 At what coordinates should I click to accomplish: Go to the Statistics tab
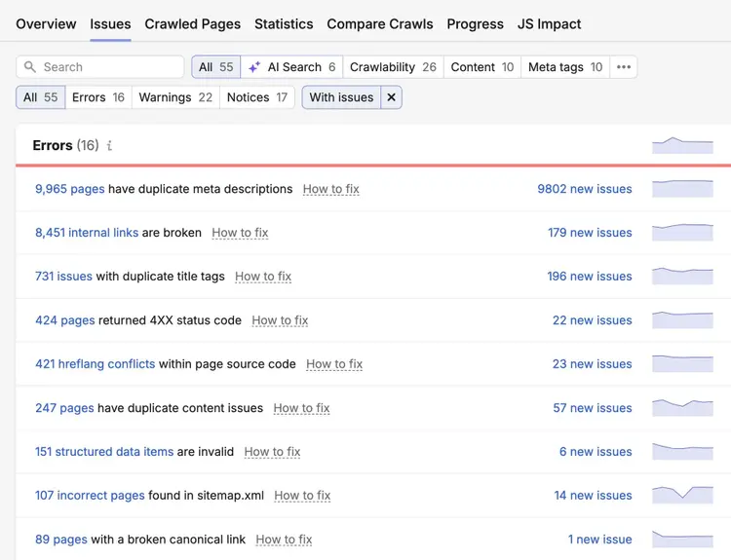tap(284, 23)
